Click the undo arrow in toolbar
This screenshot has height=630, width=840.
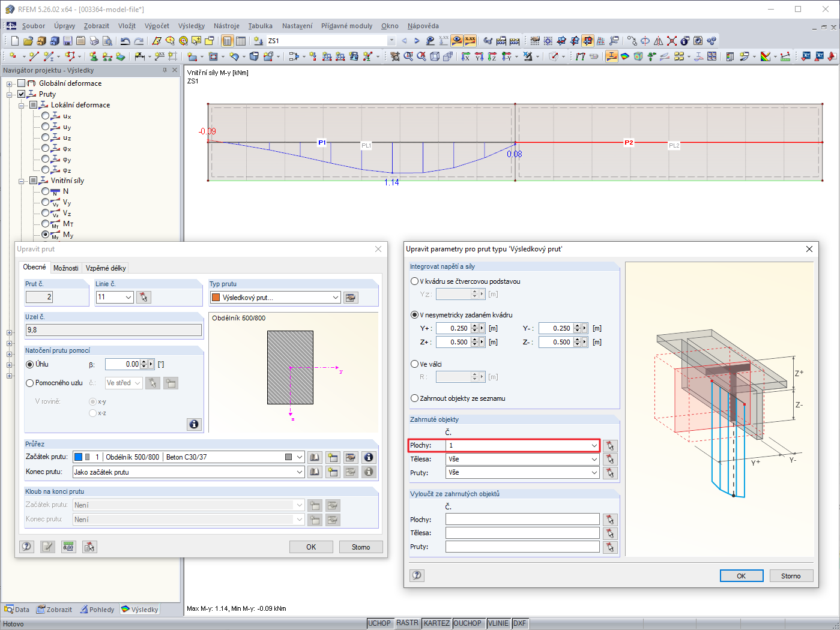pyautogui.click(x=125, y=41)
